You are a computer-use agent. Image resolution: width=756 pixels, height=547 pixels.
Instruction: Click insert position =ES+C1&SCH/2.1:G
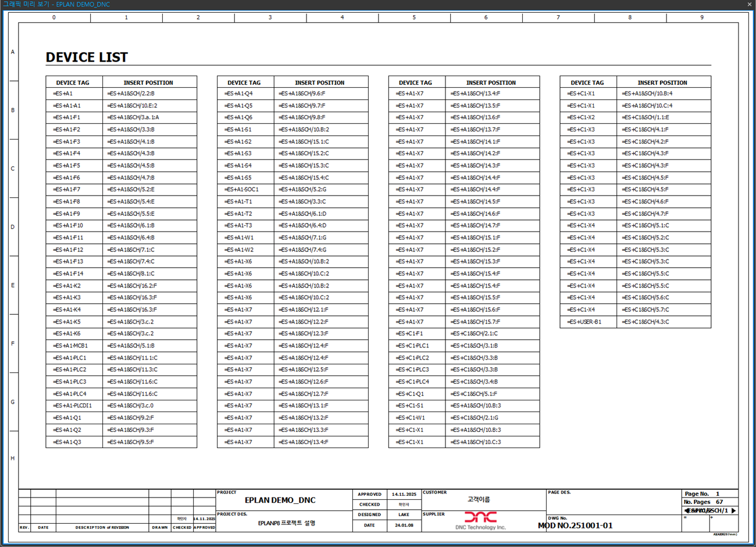pos(474,418)
